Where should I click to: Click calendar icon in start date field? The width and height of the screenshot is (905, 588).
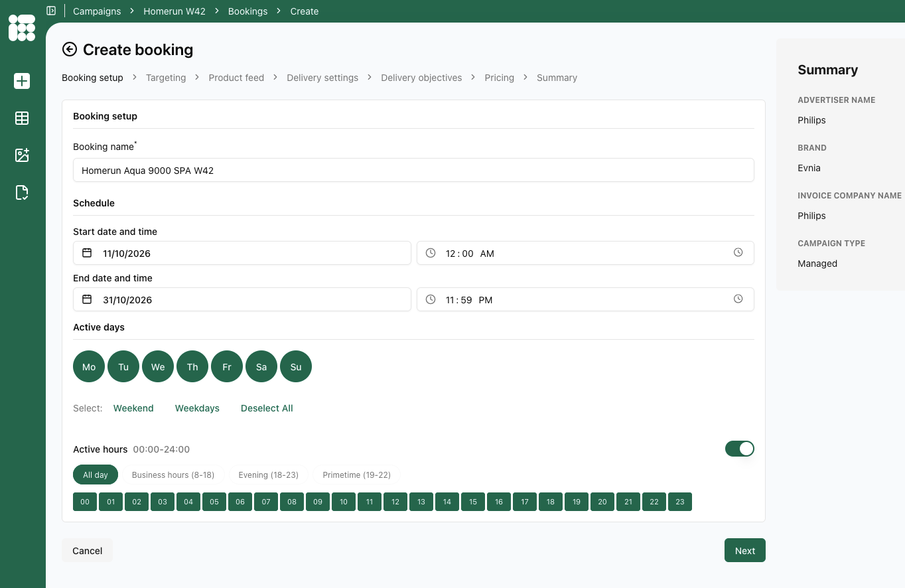pyautogui.click(x=87, y=253)
